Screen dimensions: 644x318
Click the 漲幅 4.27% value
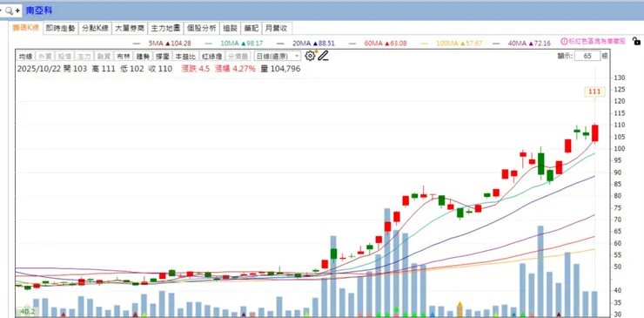[x=234, y=69]
